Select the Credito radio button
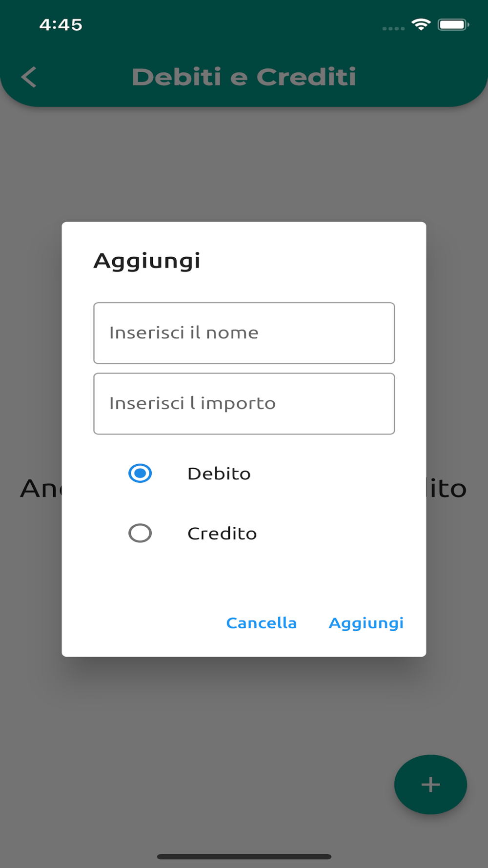Screen dimensions: 488x868 click(140, 533)
